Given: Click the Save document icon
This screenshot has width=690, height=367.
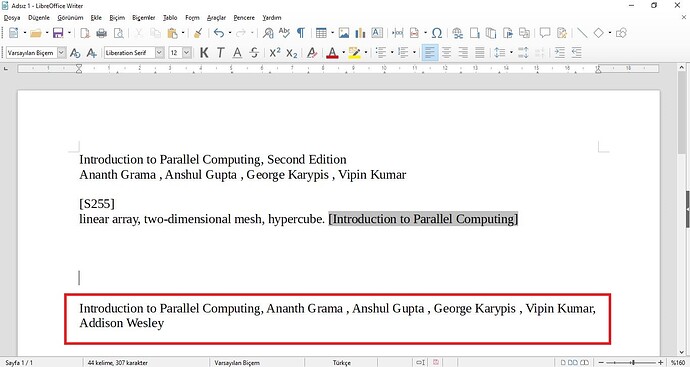Looking at the screenshot, I should [58, 33].
